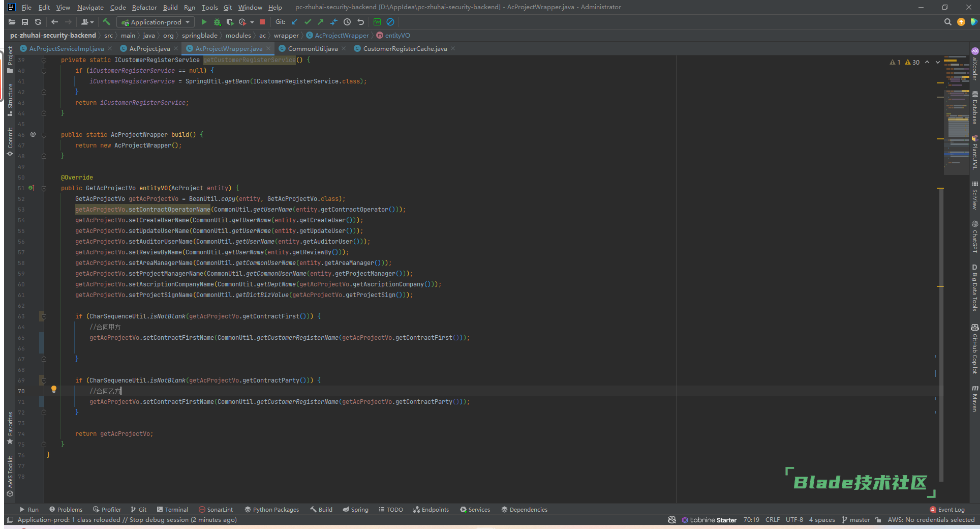Click the offline mode icon in status bar

[671, 520]
